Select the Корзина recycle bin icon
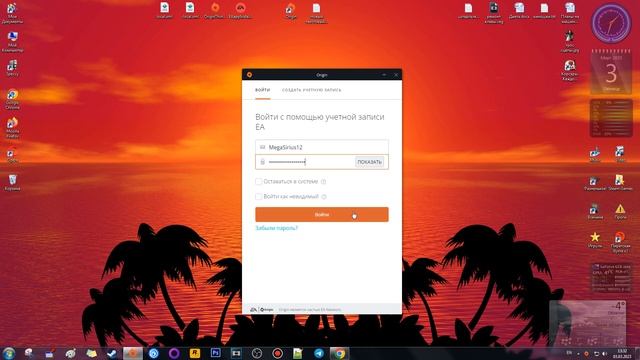 [12, 182]
